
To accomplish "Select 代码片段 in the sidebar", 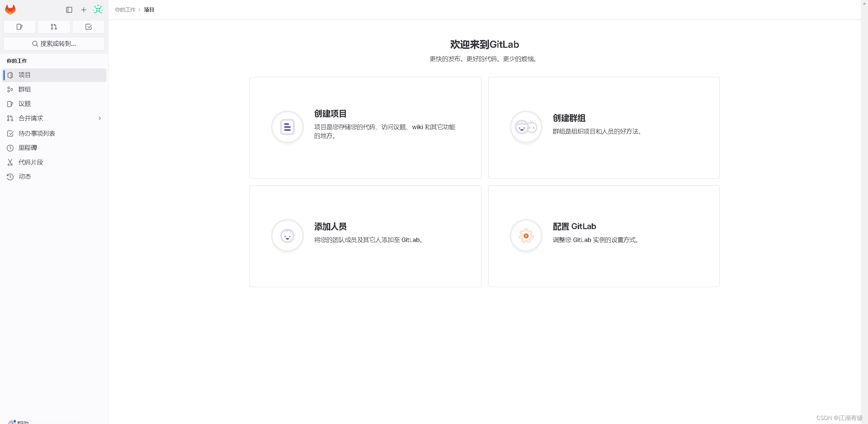I will pos(31,162).
